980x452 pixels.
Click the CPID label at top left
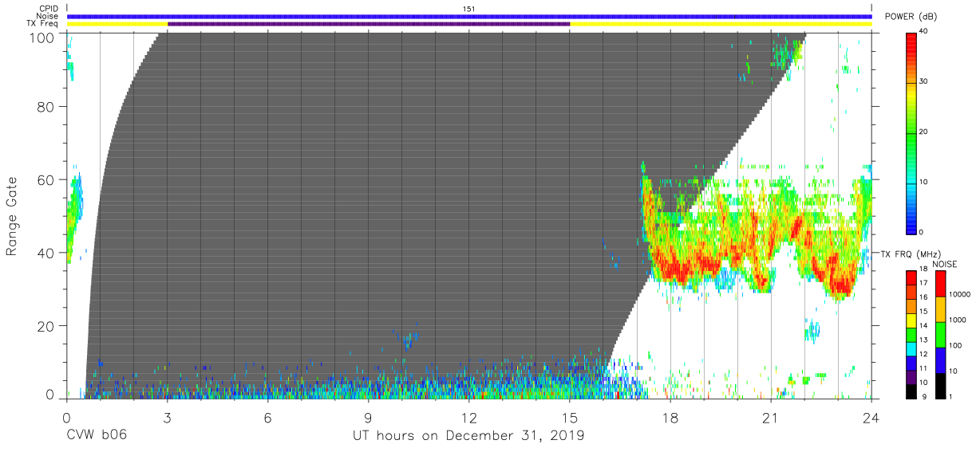(49, 9)
